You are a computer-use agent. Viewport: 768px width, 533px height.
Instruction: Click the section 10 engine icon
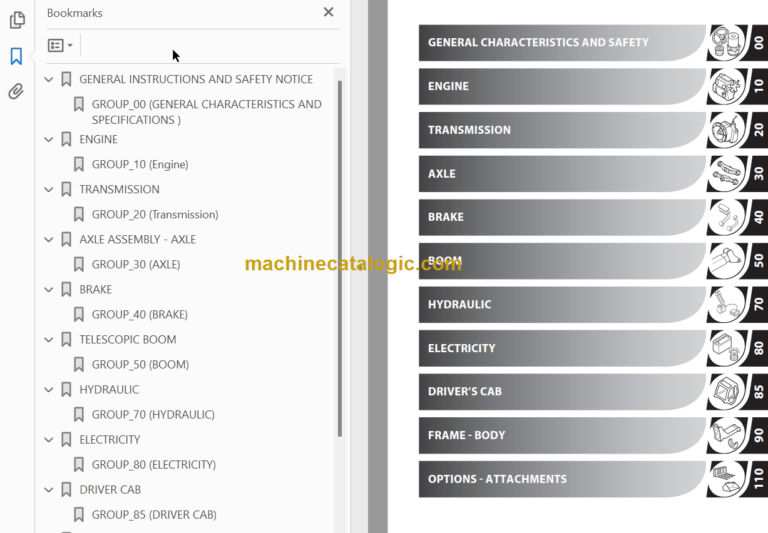(x=727, y=86)
